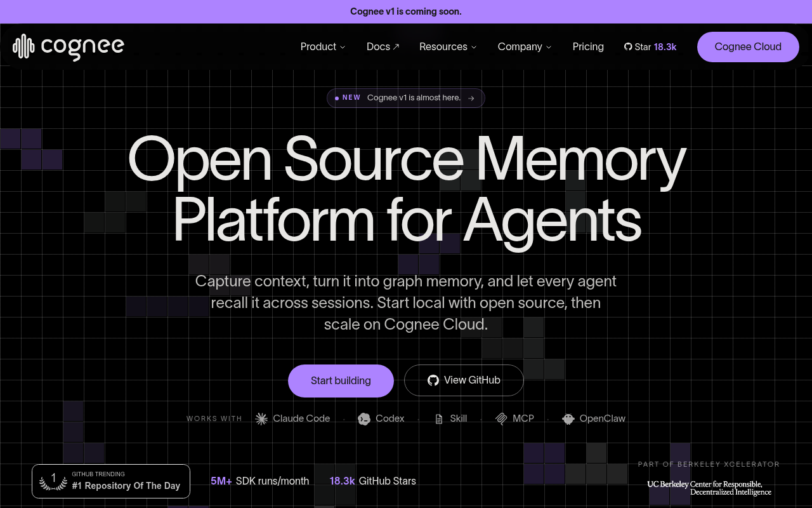Viewport: 812px width, 508px height.
Task: Go to the Pricing page
Action: pos(588,46)
